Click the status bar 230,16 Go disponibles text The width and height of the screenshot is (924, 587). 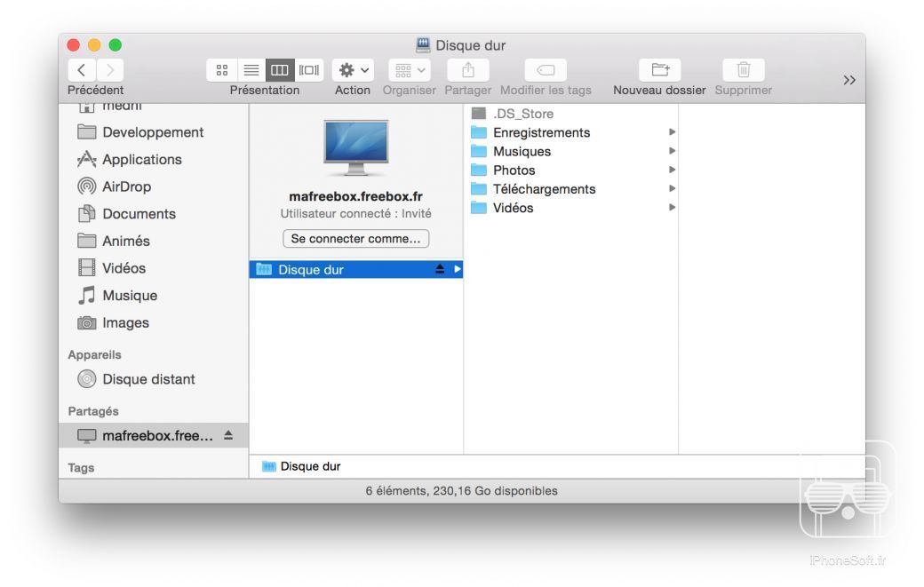point(495,491)
